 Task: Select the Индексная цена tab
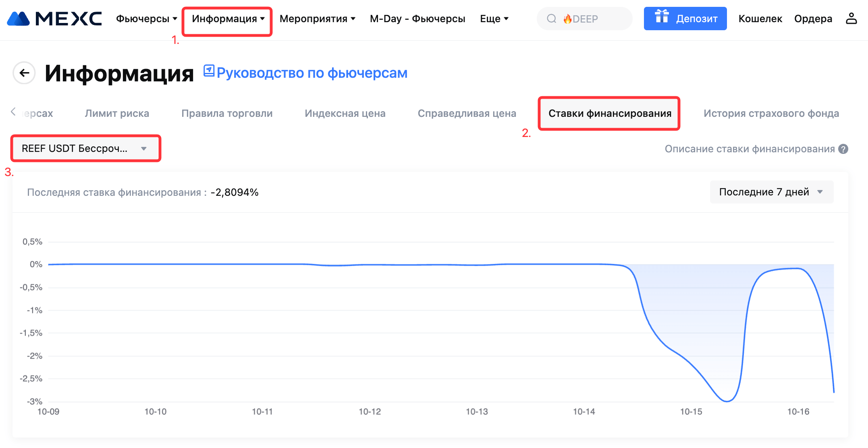pos(345,114)
